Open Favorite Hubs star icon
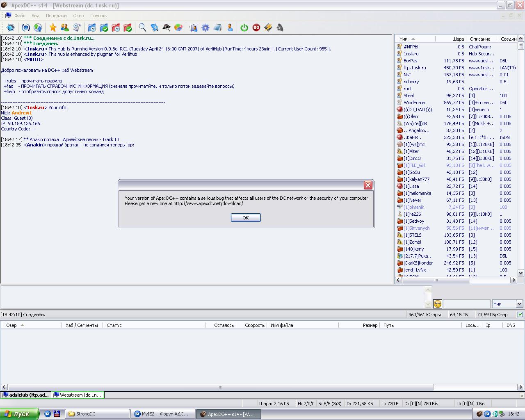525x420 pixels. click(x=53, y=27)
